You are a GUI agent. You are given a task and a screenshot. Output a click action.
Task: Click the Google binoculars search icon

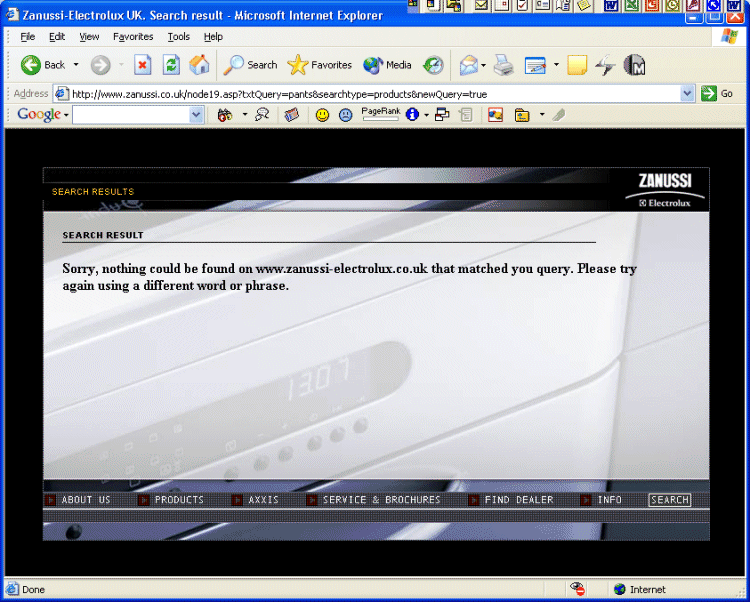click(225, 115)
